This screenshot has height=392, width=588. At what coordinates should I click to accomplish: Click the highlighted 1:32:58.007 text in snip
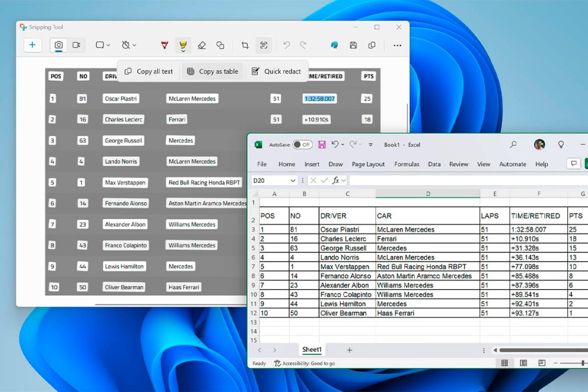(x=319, y=99)
